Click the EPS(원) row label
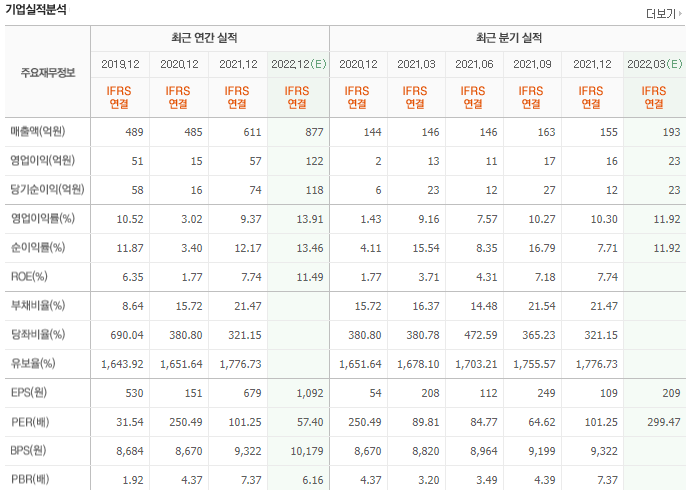The height and width of the screenshot is (490, 690). [29, 393]
